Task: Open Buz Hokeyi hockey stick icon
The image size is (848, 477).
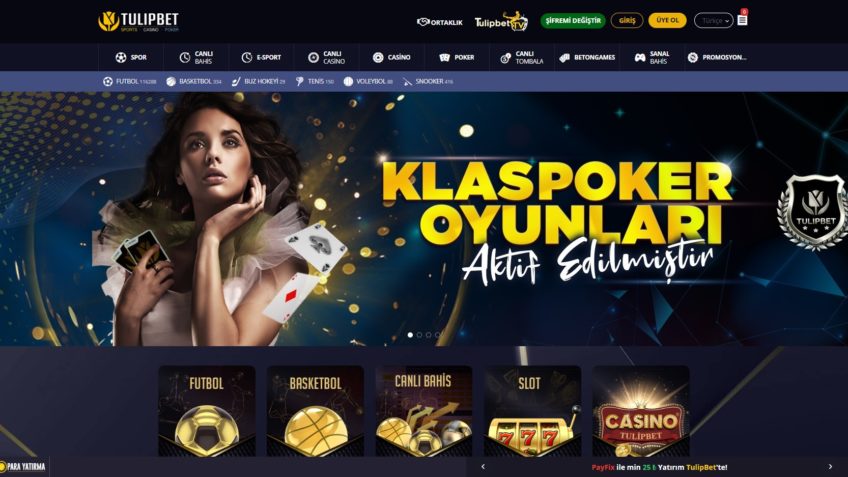Action: pyautogui.click(x=236, y=82)
